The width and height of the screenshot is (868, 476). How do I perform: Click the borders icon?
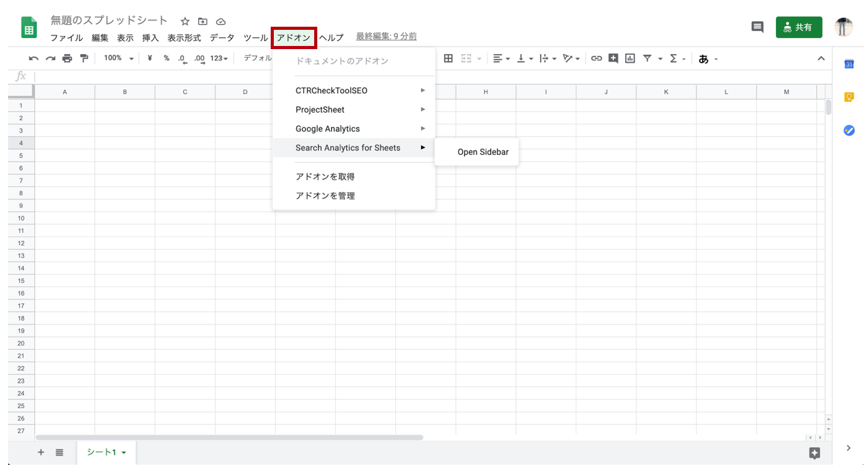[x=448, y=58]
